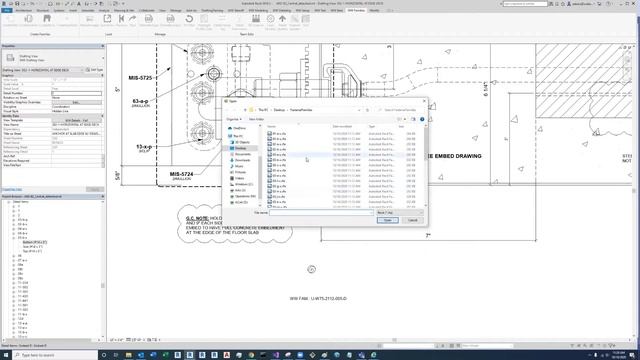The height and width of the screenshot is (360, 640).
Task: Sort files by the Name column header
Action: [x=271, y=127]
